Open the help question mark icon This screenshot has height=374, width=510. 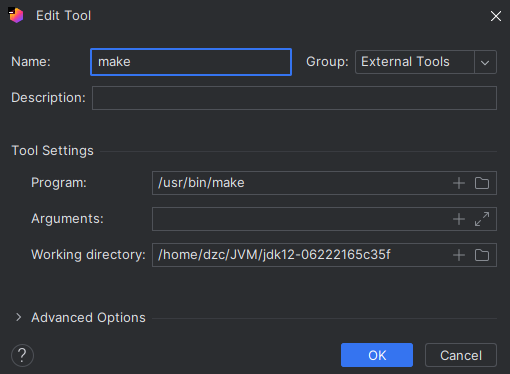click(x=22, y=355)
